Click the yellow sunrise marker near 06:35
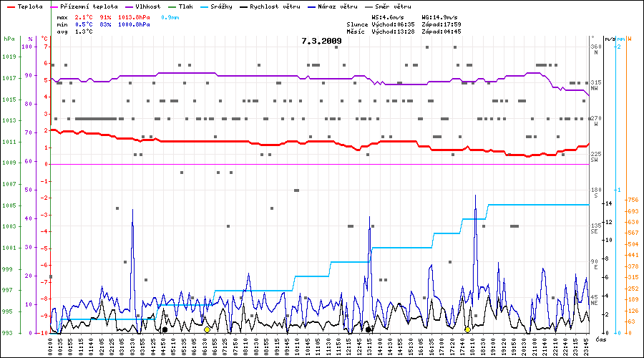644x358 pixels. point(208,329)
